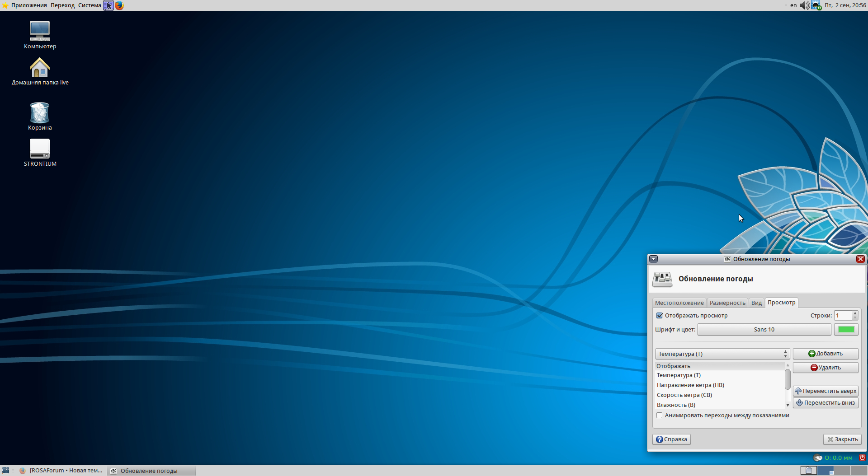Viewport: 868px width, 476px height.
Task: Open the network connection tray icon
Action: pyautogui.click(x=816, y=5)
